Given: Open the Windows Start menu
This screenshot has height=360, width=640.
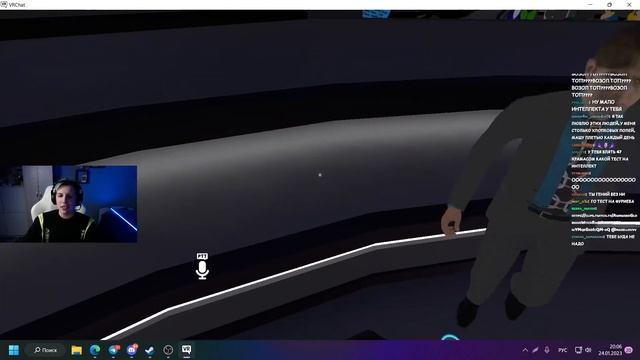Looking at the screenshot, I should click(x=13, y=350).
